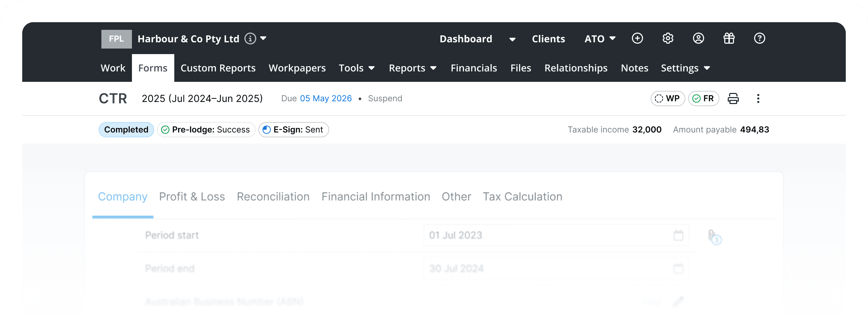
Task: Open the ATO dropdown menu
Action: [600, 39]
